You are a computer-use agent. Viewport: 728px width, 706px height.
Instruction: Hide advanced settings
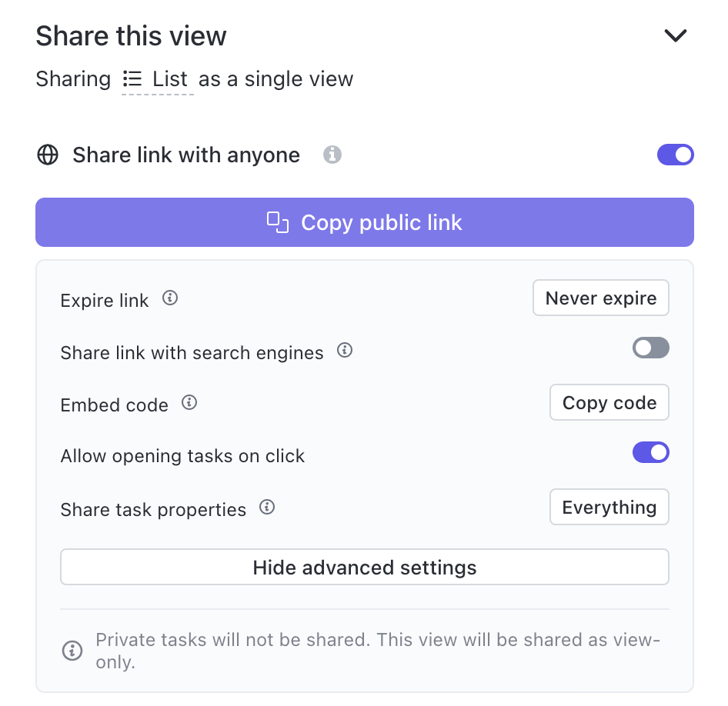click(x=364, y=567)
